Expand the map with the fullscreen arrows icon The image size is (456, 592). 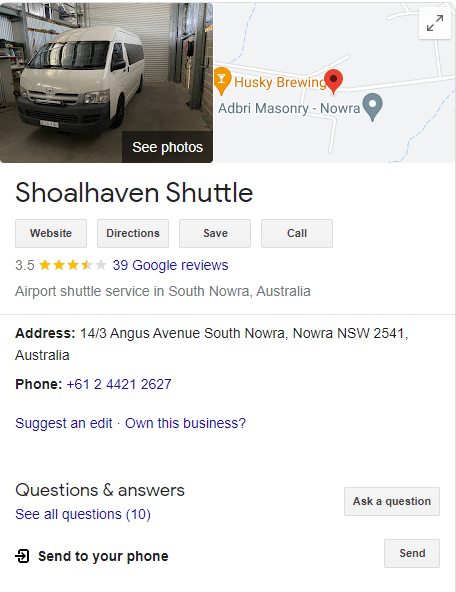click(435, 23)
